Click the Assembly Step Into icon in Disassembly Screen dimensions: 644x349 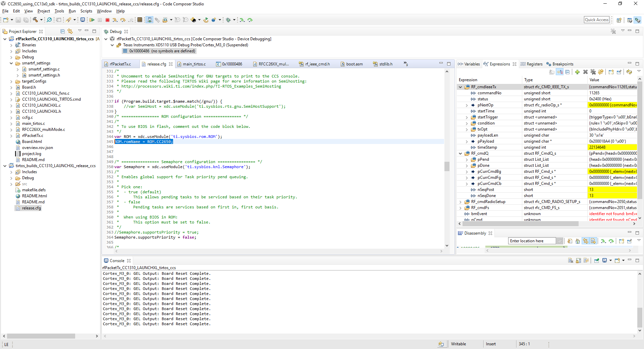[603, 241]
